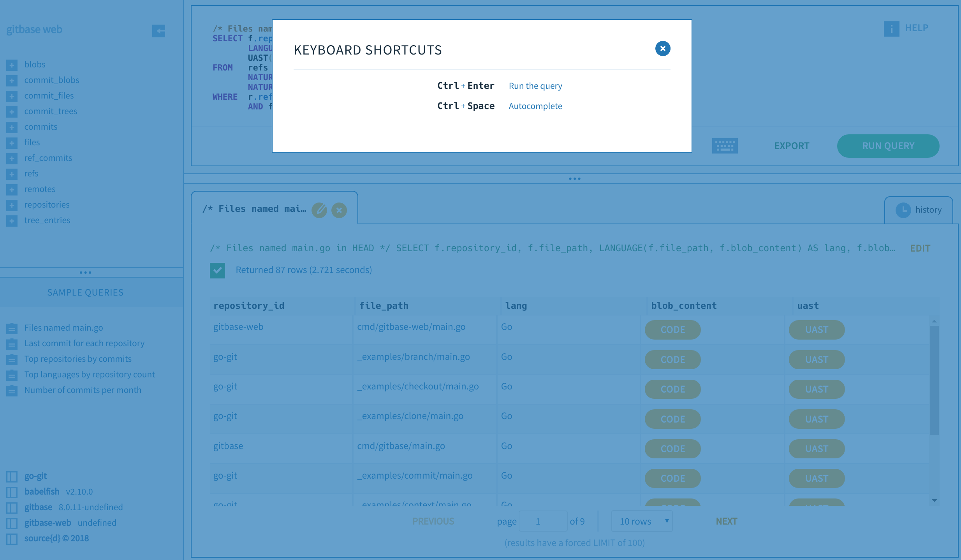The image size is (961, 560).
Task: Open CODE for gitbase-web main.go row
Action: [x=672, y=330]
